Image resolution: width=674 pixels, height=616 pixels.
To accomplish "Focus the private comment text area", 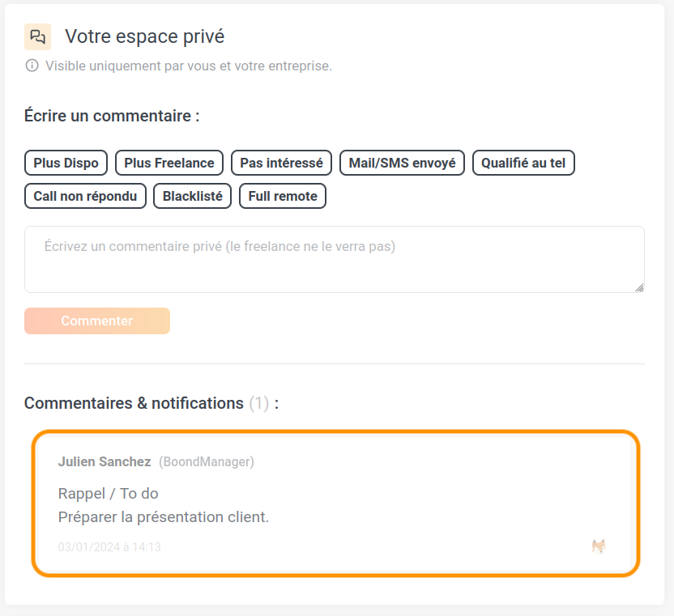I will pos(334,259).
